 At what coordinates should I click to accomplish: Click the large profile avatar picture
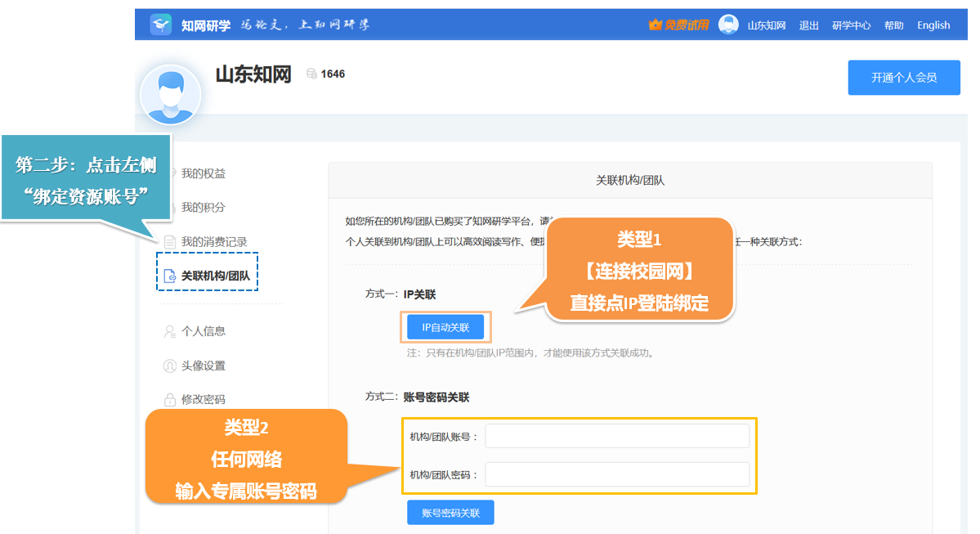(x=170, y=95)
